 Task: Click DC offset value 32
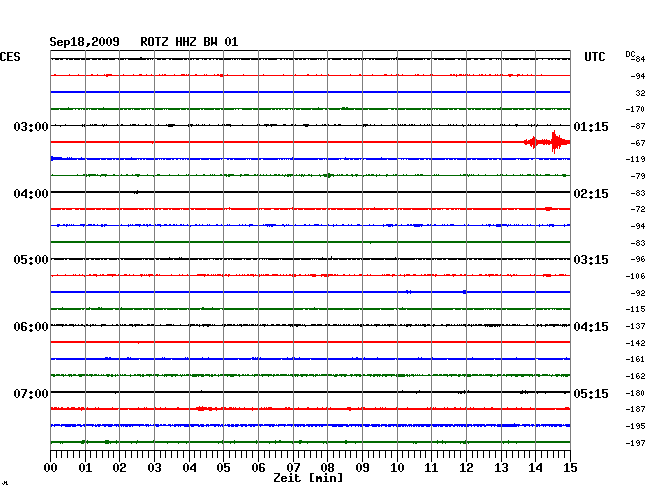pyautogui.click(x=640, y=93)
